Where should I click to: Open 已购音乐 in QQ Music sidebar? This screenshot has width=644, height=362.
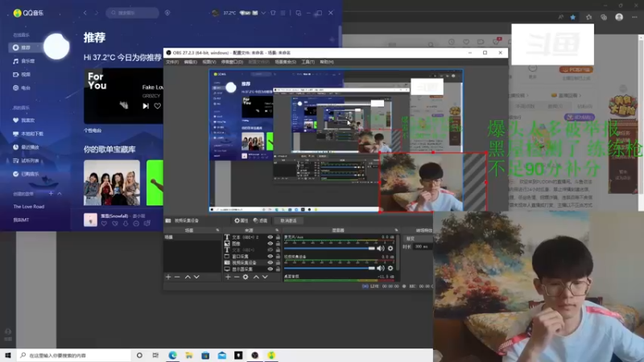click(26, 174)
